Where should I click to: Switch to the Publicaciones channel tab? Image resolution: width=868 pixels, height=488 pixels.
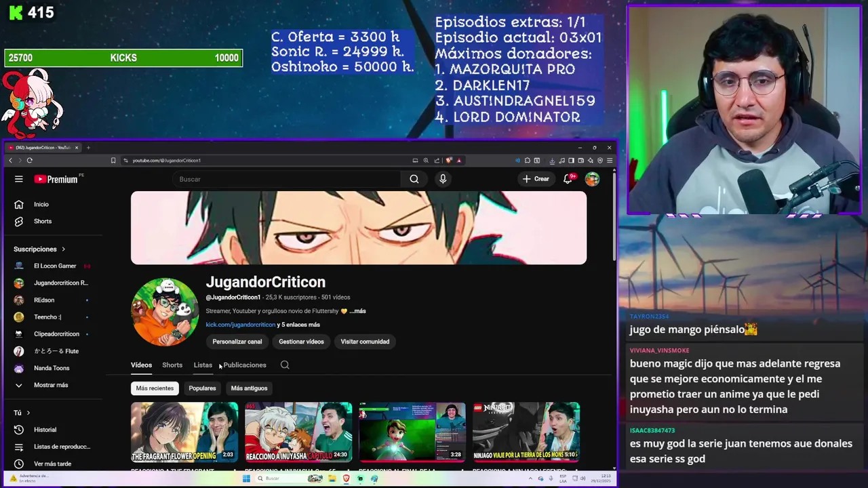245,365
